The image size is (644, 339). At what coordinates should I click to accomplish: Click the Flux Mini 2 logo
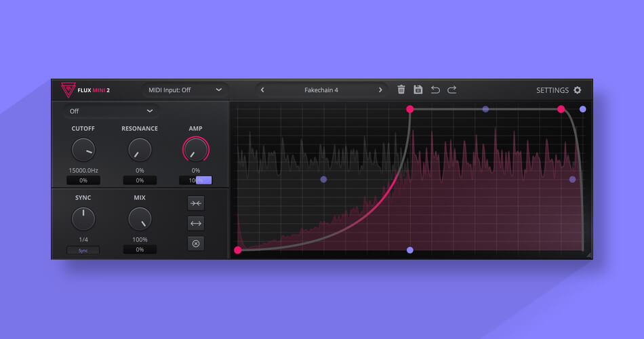point(85,90)
